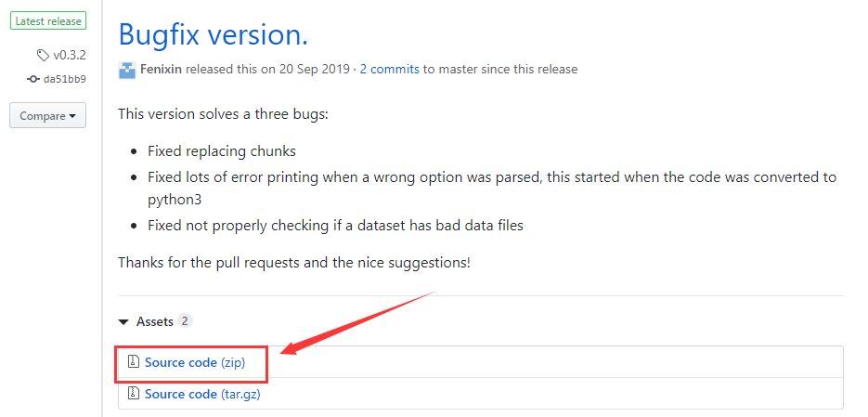Visit the Fenixin user profile link
This screenshot has height=417, width=868.
coord(162,70)
